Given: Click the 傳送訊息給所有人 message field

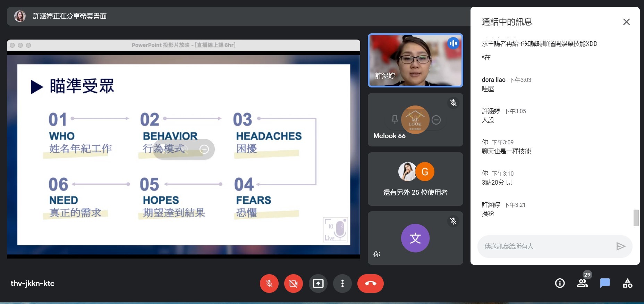Looking at the screenshot, I should 545,246.
